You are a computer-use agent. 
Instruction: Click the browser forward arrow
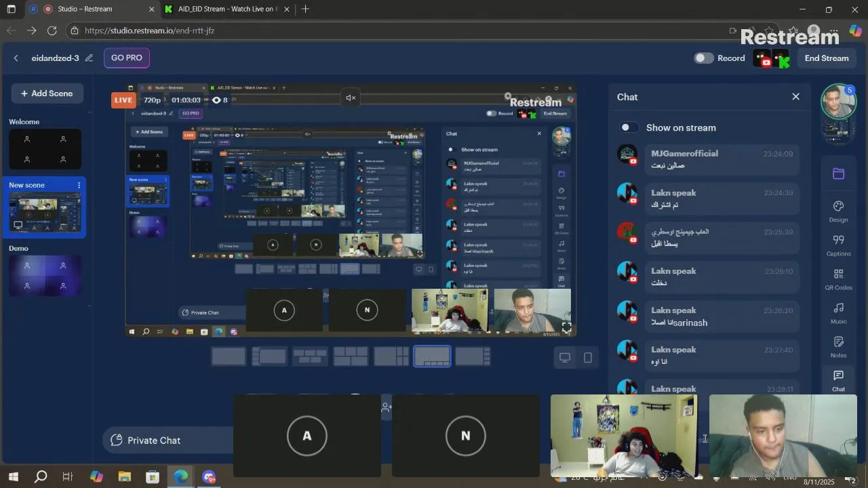(31, 30)
